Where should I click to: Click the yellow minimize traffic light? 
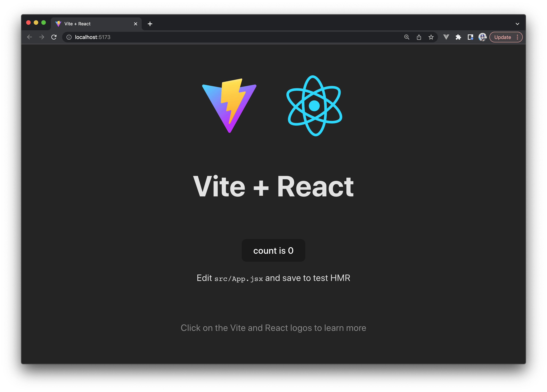tap(36, 22)
